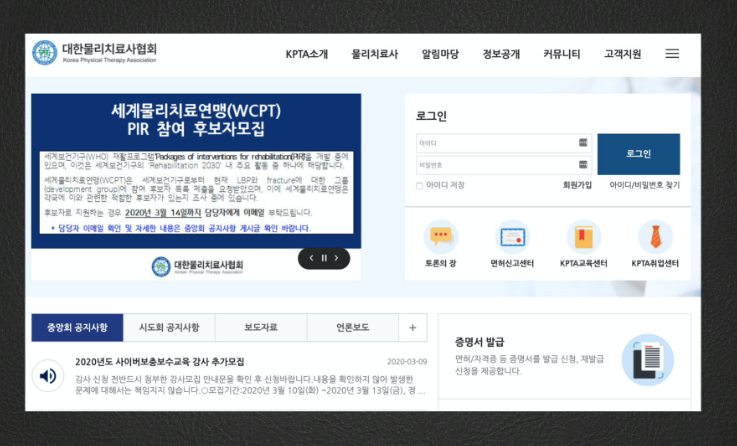Screen dimensions: 737x446
Task: Open the 물리치료사 menu
Action: (375, 54)
